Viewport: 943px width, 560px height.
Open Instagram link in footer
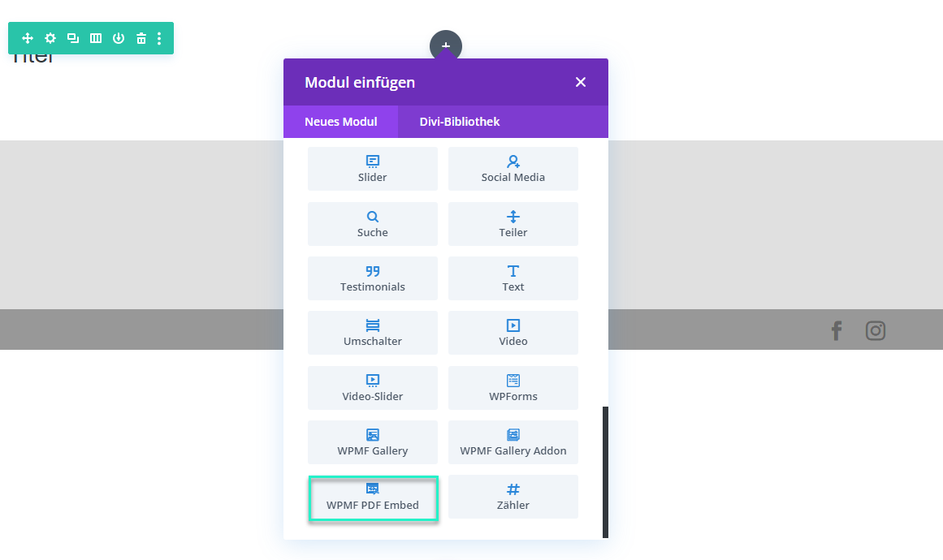coord(875,330)
